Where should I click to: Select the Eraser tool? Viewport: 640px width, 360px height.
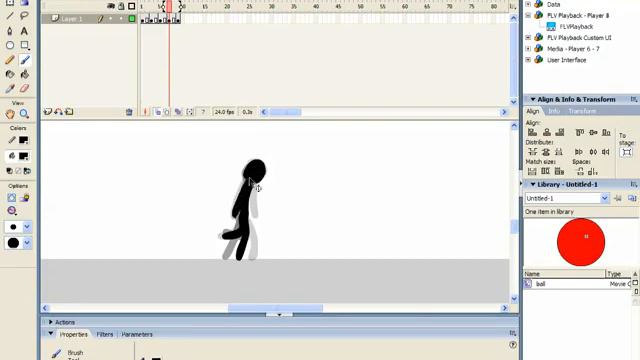click(24, 89)
